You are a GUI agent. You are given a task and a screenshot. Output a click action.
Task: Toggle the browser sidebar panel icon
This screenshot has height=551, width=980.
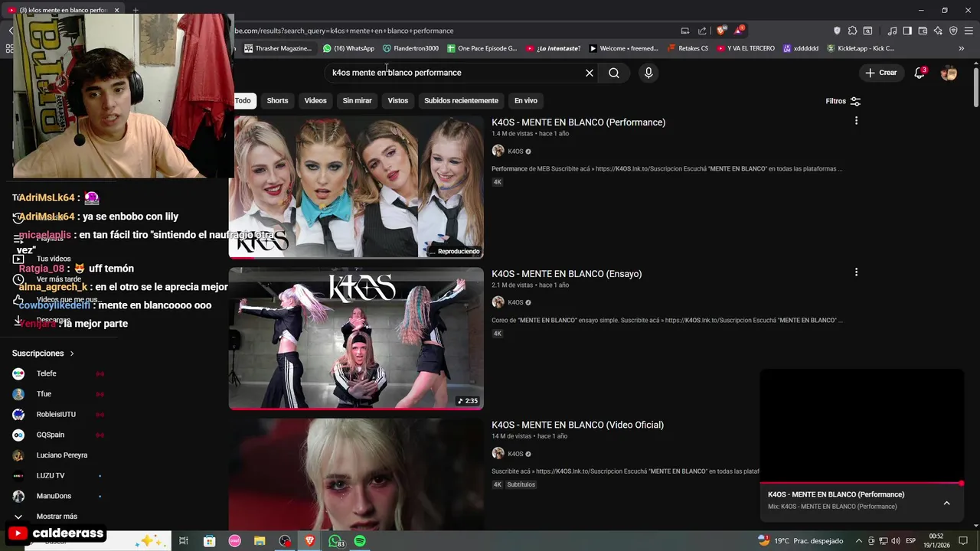point(907,31)
